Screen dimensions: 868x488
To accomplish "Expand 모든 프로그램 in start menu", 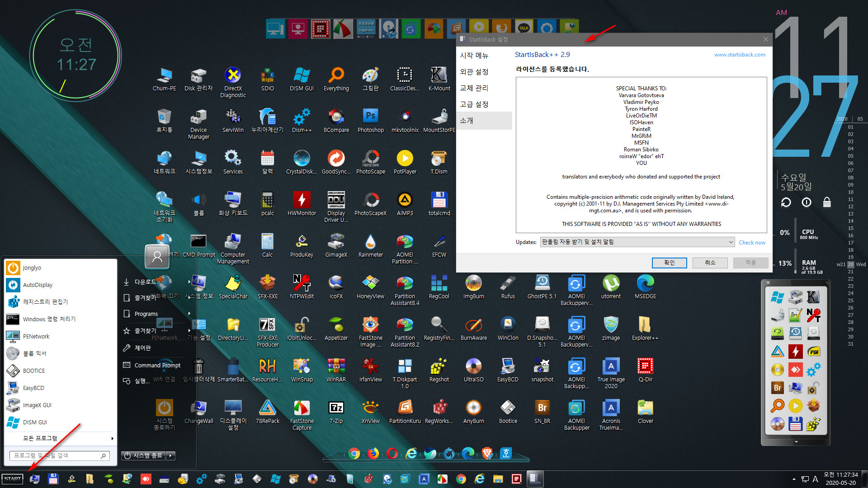I will pyautogui.click(x=61, y=438).
